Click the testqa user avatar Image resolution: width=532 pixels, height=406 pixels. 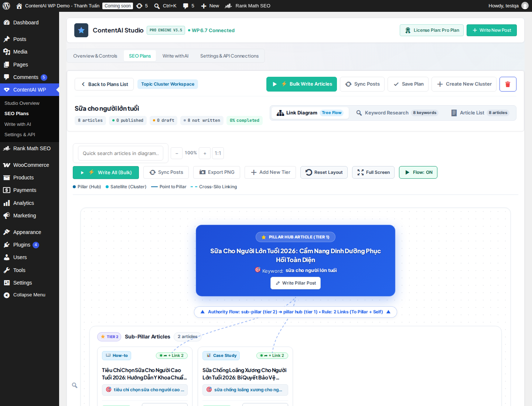525,6
